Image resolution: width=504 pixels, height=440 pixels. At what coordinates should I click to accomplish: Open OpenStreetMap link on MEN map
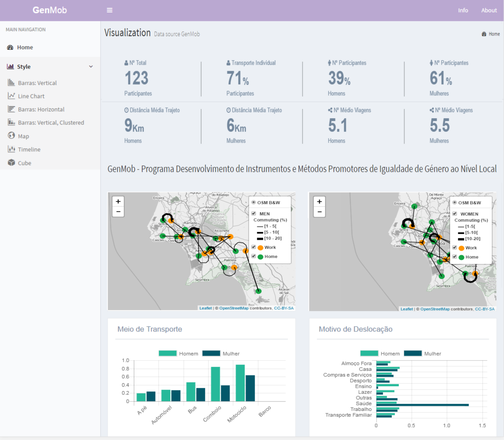pyautogui.click(x=234, y=308)
